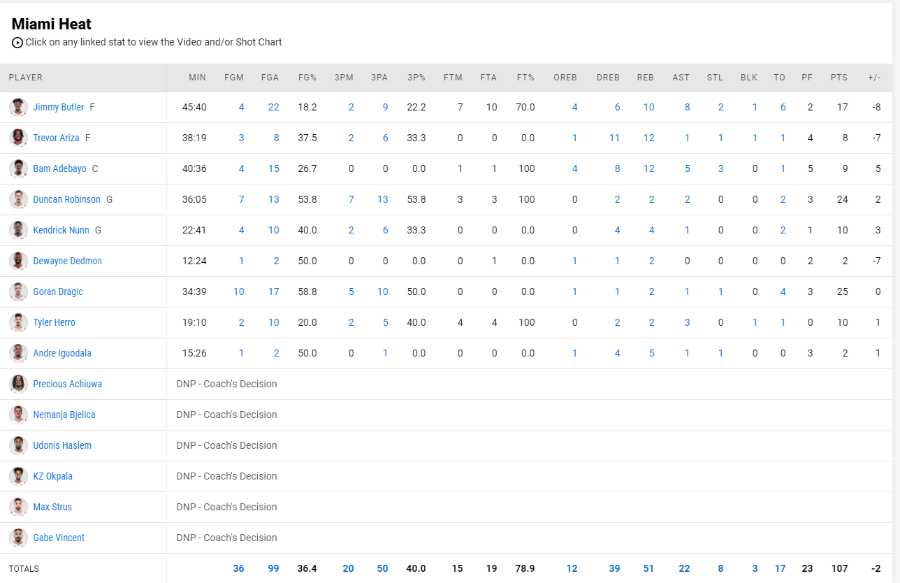View Bam Adebayo's 15 field goal attempts
Viewport: 900px width, 583px height.
tap(274, 169)
